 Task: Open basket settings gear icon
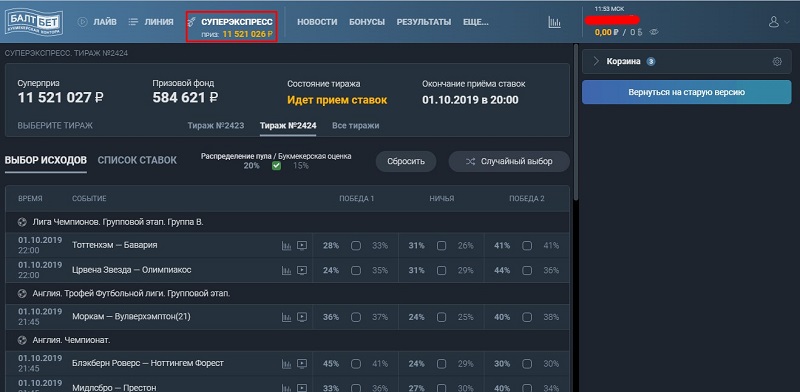[x=777, y=62]
